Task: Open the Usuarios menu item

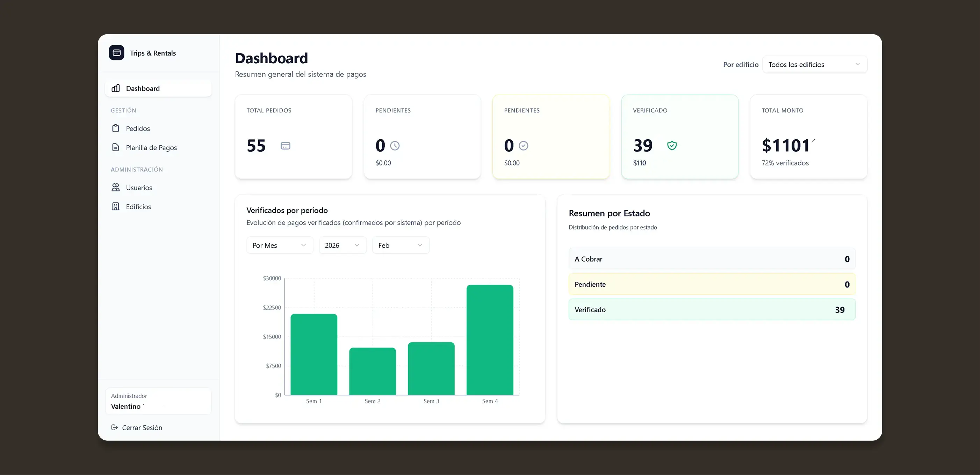Action: point(139,188)
